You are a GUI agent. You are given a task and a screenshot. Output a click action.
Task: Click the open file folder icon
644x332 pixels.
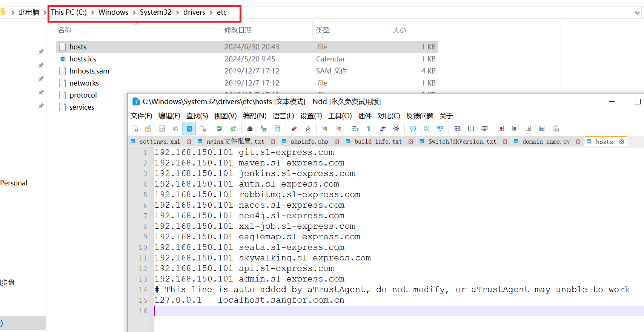coord(148,129)
